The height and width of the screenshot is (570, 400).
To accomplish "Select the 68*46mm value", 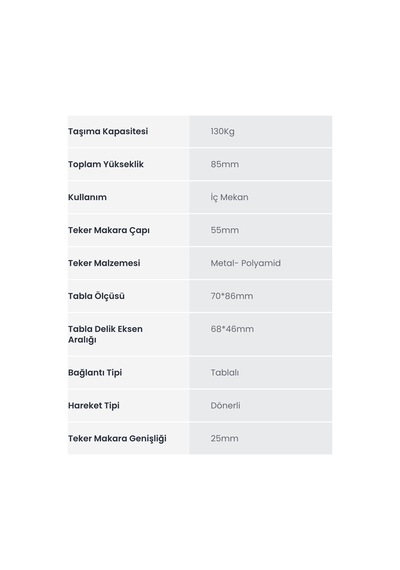I will pos(232,329).
